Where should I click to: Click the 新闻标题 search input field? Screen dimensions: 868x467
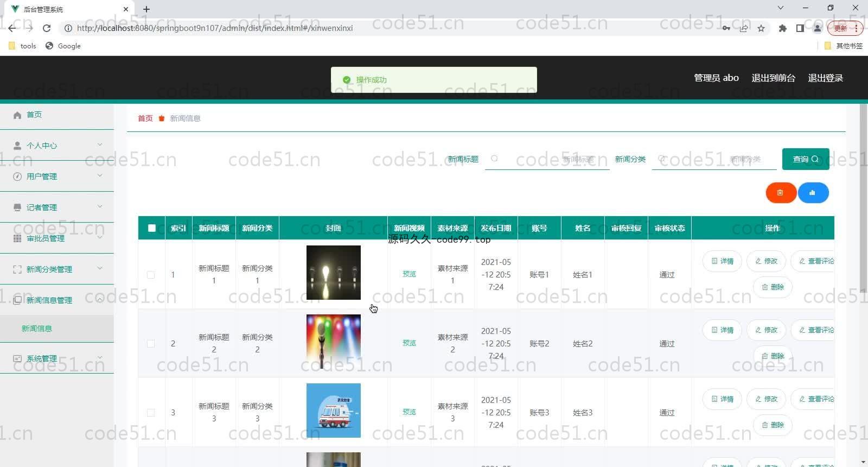coord(547,159)
